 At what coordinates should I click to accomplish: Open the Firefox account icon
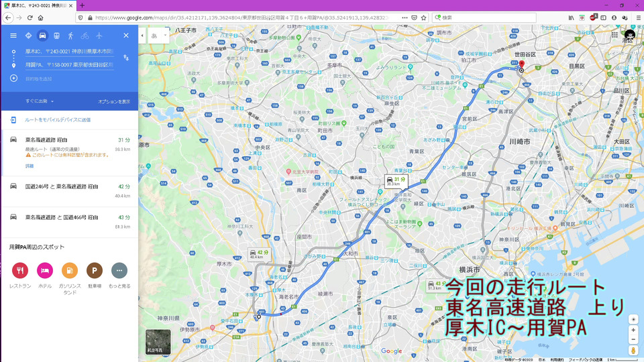coord(614,17)
